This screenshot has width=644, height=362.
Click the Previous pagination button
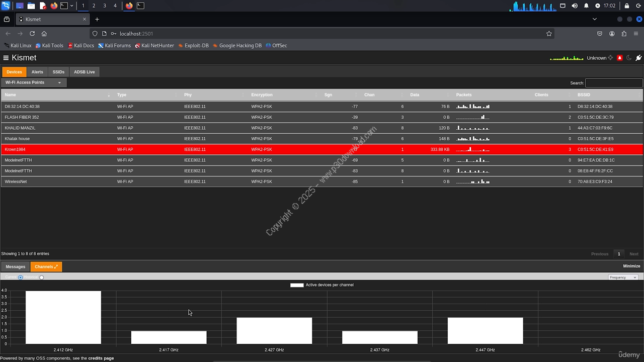click(x=600, y=254)
